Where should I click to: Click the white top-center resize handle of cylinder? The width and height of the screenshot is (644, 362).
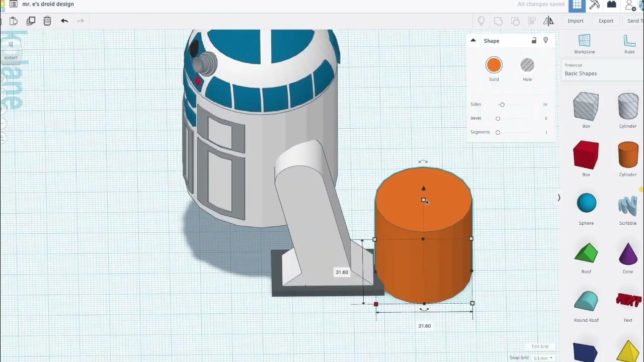click(x=424, y=200)
